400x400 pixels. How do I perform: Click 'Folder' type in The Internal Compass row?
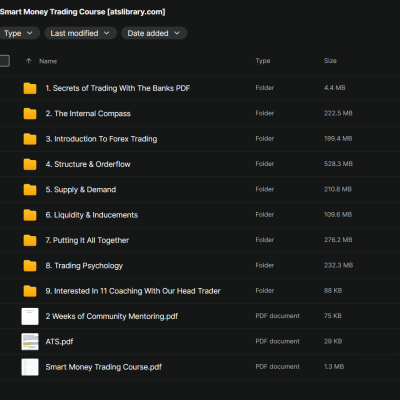click(265, 113)
